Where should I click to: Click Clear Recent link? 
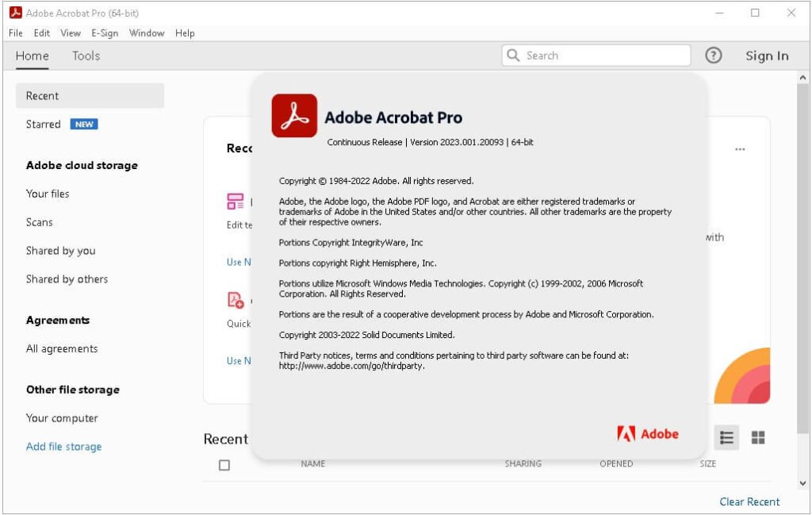tap(749, 502)
